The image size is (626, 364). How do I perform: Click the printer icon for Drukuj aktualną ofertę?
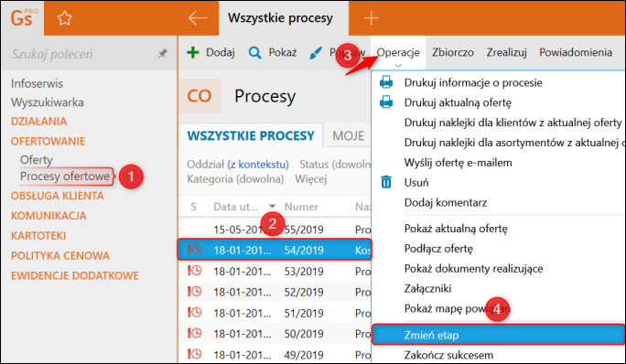(x=385, y=102)
